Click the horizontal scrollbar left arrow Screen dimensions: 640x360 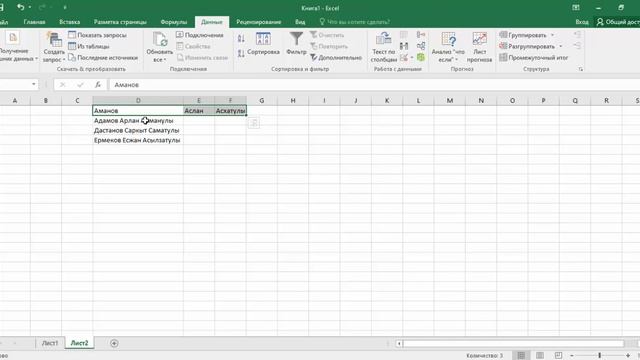tap(399, 343)
